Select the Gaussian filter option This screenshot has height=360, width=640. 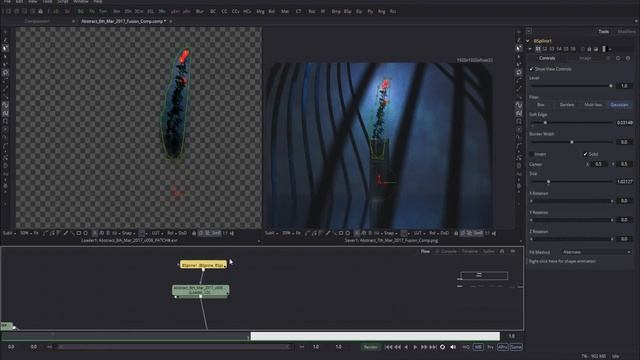(619, 105)
